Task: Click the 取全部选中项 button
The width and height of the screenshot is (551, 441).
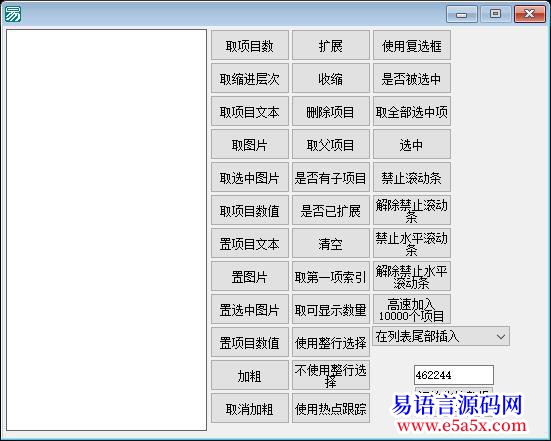Action: (x=411, y=111)
